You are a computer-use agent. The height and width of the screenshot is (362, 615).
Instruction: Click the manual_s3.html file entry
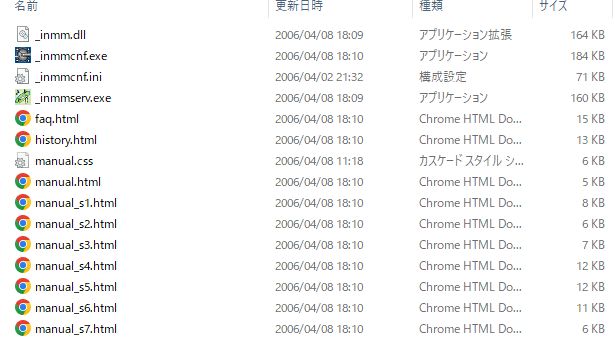pyautogui.click(x=76, y=245)
